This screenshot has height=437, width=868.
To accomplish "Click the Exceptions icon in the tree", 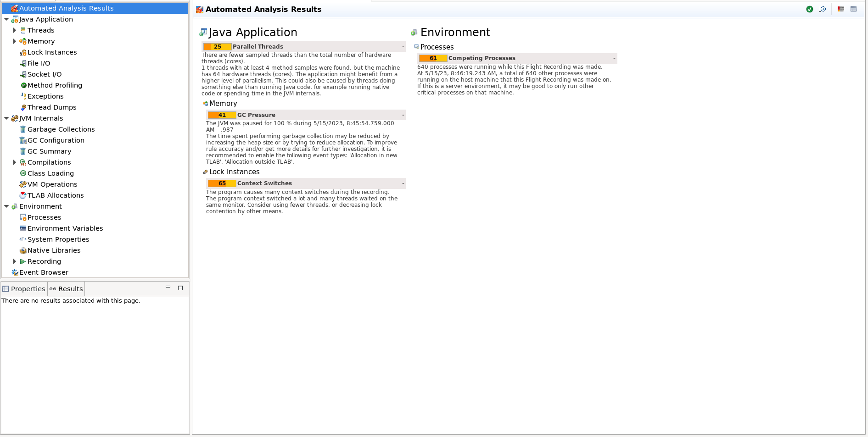I will 23,96.
